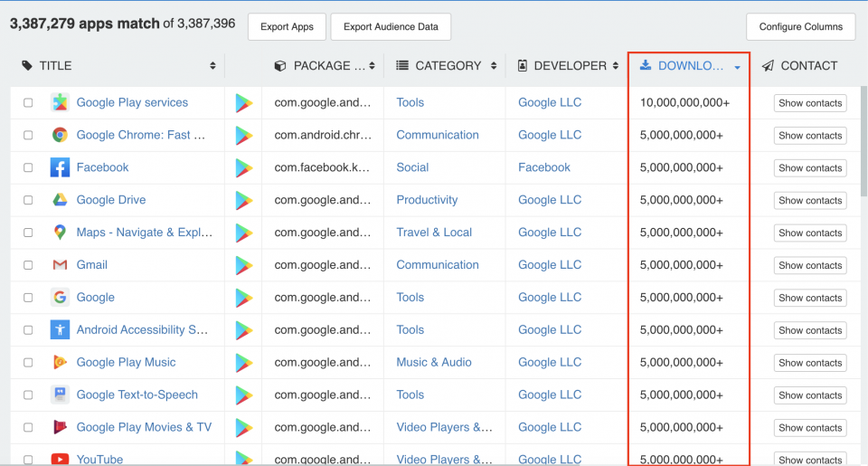The image size is (868, 466).
Task: Click the Google Play Movies & TV icon
Action: click(x=60, y=427)
